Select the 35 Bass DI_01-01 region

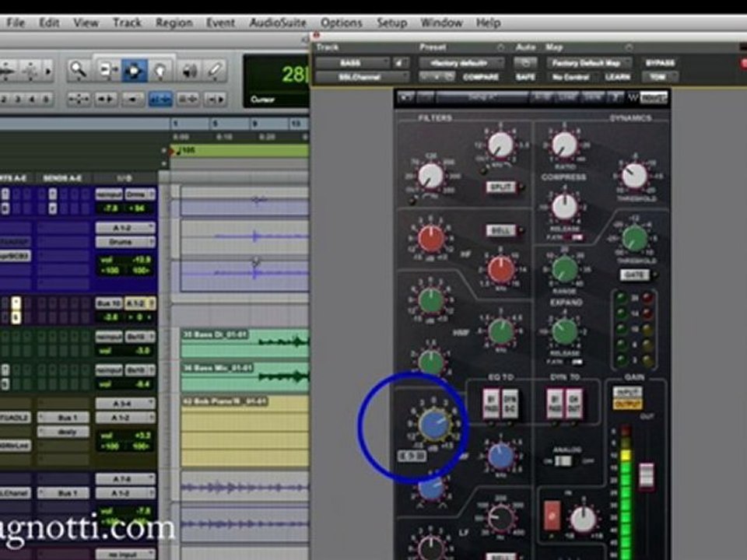tap(245, 343)
